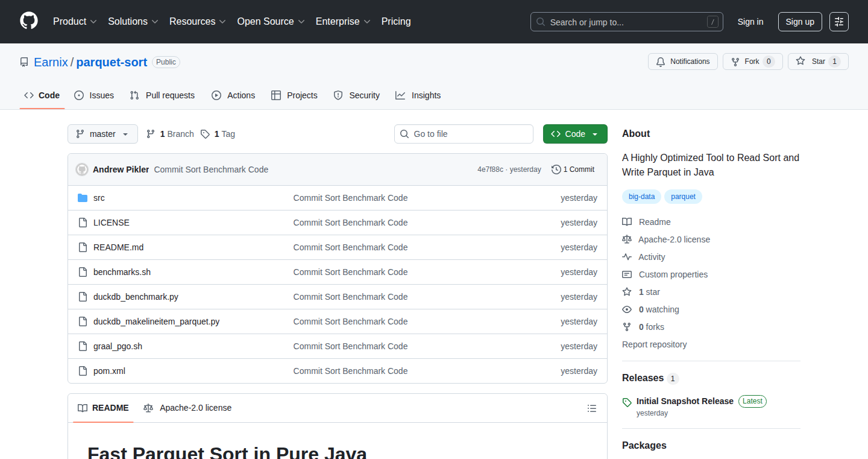Viewport: 868px width, 459px height.
Task: Switch to the Pull requests tab
Action: pos(163,95)
